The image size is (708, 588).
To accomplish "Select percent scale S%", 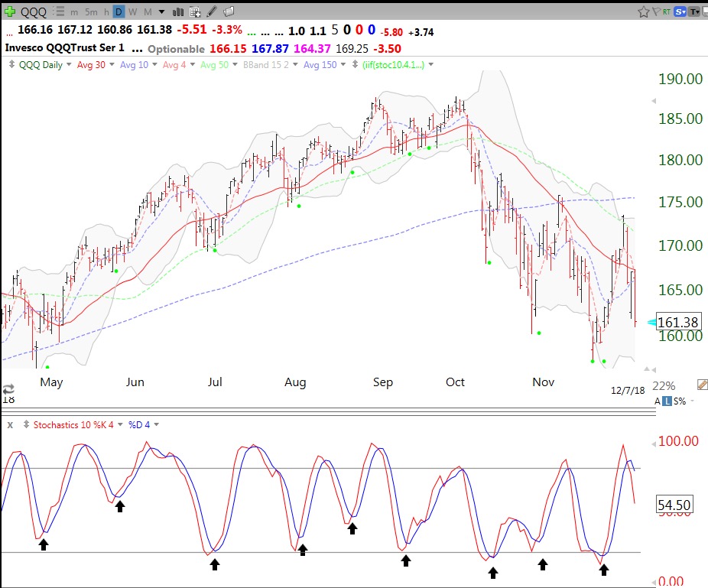I will (679, 401).
